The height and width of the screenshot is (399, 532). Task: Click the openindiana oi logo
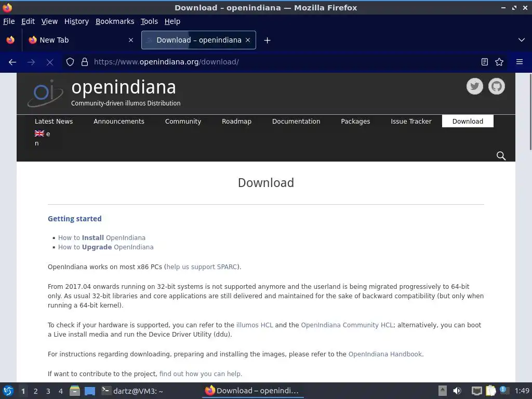[45, 93]
